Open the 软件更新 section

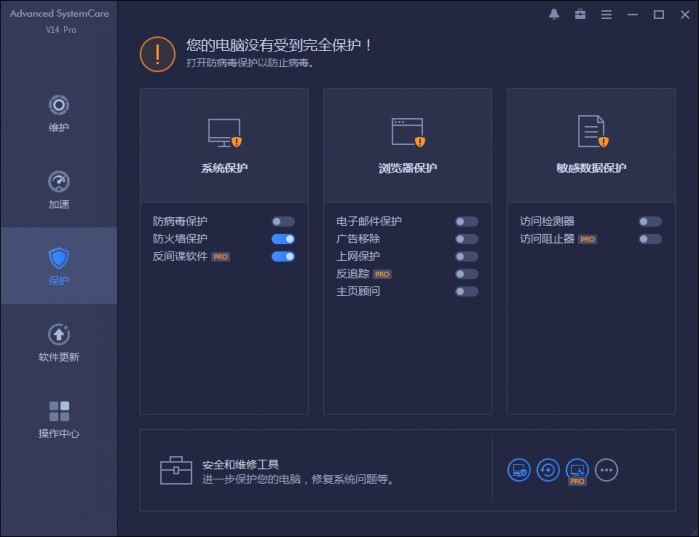(x=59, y=342)
